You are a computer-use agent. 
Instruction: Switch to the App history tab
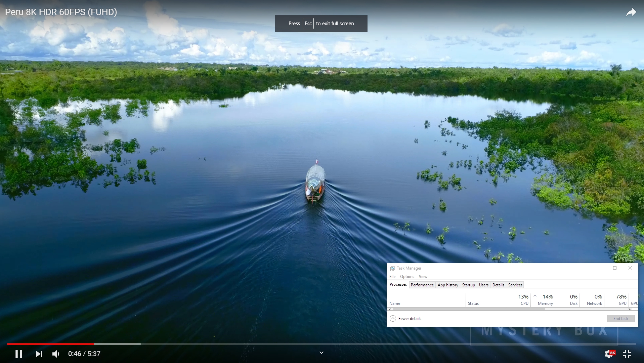[448, 285]
